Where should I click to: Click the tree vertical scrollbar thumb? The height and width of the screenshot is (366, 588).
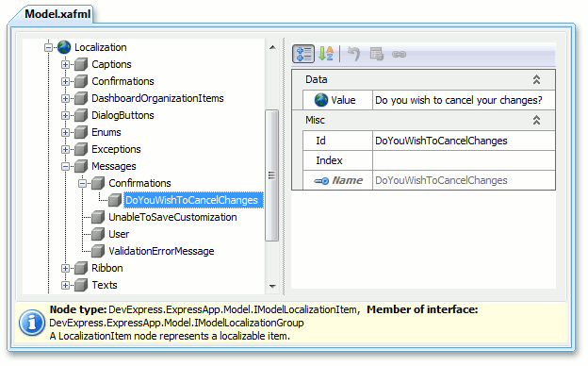(x=272, y=175)
